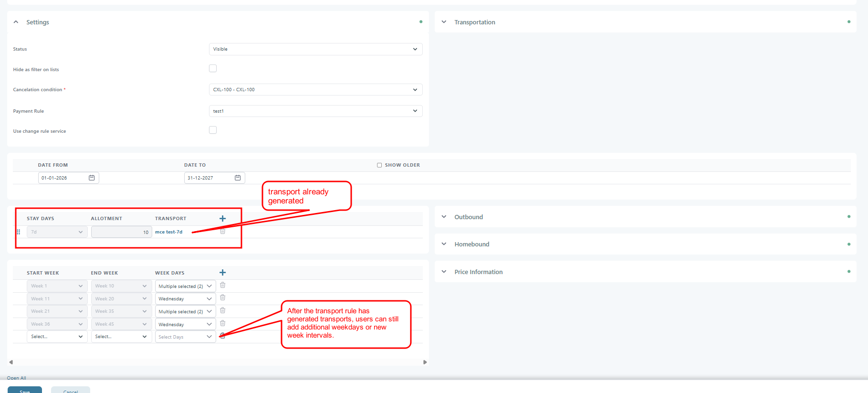Open the Date From calendar picker
Image resolution: width=868 pixels, height=393 pixels.
[x=92, y=178]
